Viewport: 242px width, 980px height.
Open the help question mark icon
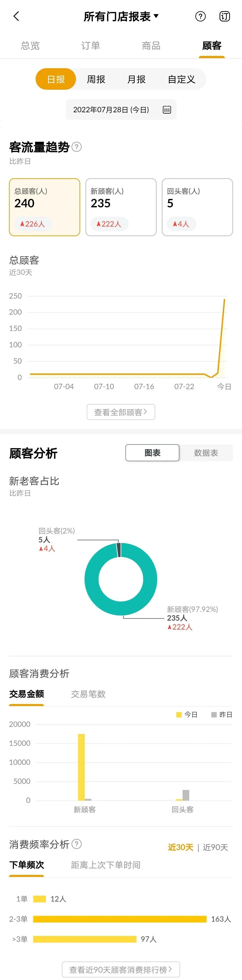[x=200, y=16]
